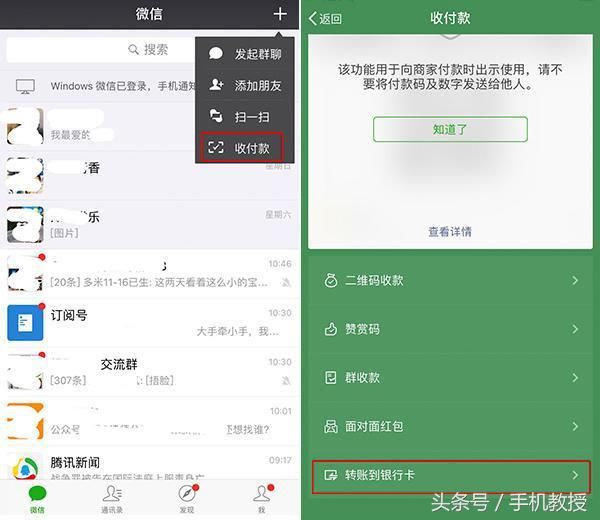Click the muted bell icon on the 交流群 chat
Viewport: 600px width, 520px height.
click(x=286, y=381)
